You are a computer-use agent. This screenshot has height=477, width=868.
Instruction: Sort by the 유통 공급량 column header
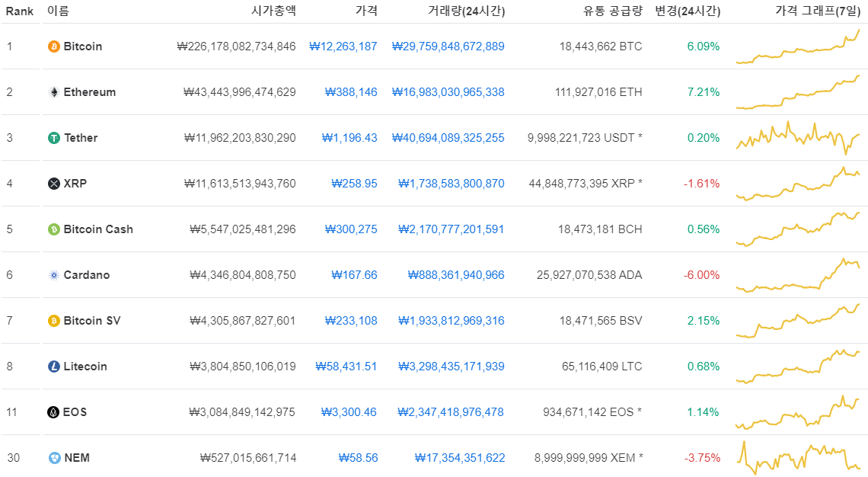click(x=612, y=11)
